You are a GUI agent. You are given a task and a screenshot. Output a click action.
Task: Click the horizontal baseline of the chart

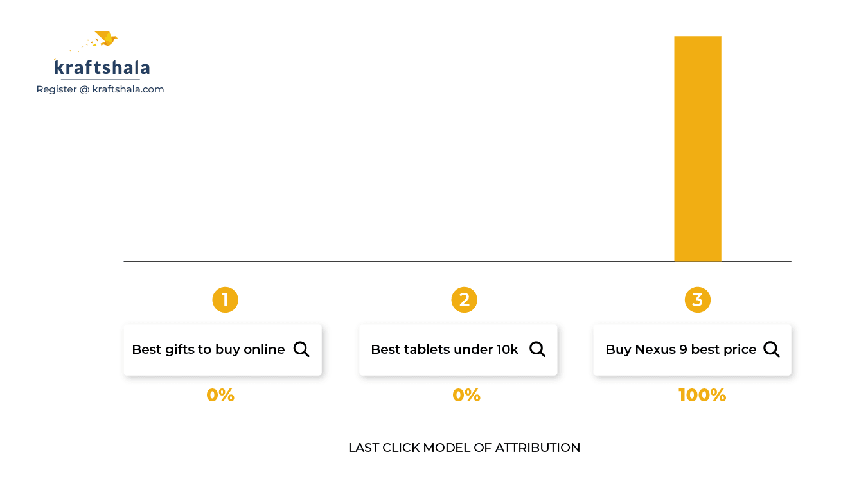click(457, 261)
